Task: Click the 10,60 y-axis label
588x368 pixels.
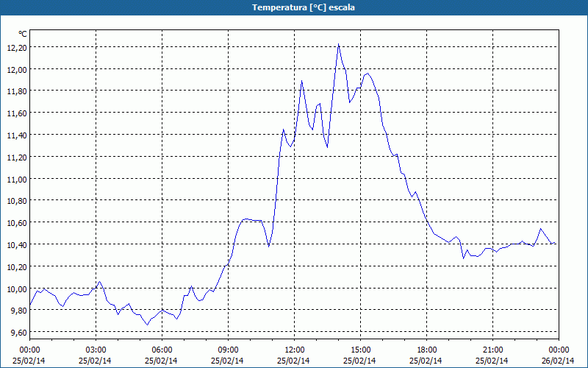Action: click(x=17, y=223)
